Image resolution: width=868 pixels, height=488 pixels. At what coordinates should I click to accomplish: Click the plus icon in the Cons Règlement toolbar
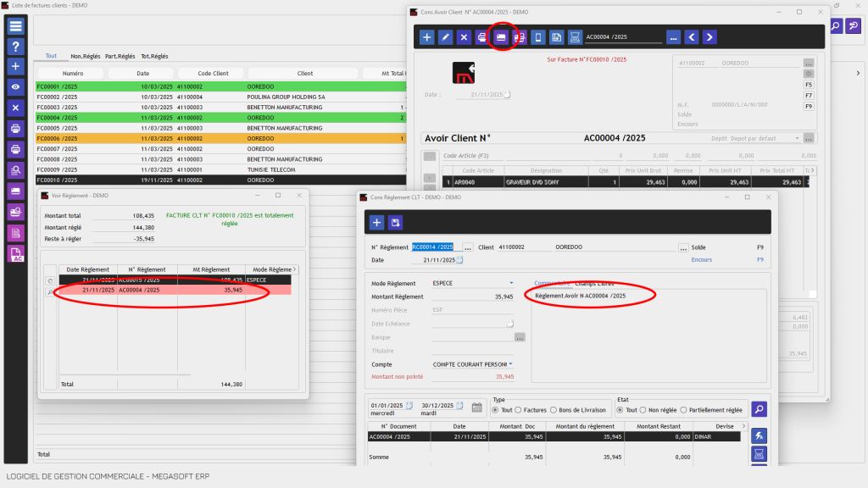click(x=377, y=223)
